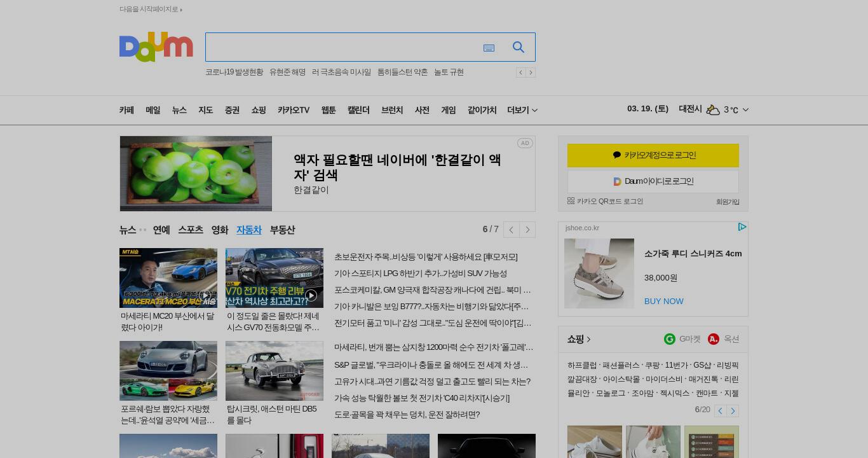The width and height of the screenshot is (868, 458).
Task: Click the Auction A icon
Action: pos(714,339)
